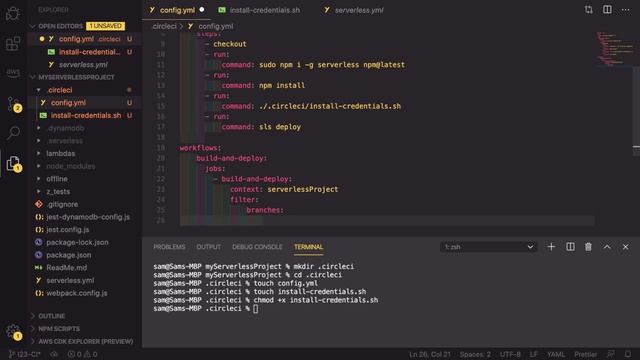Click the open changes compare icon

coord(589,10)
